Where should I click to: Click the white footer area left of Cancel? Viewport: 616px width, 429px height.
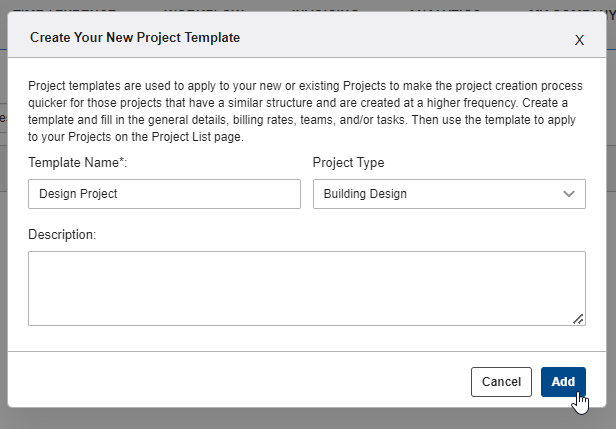tap(236, 380)
